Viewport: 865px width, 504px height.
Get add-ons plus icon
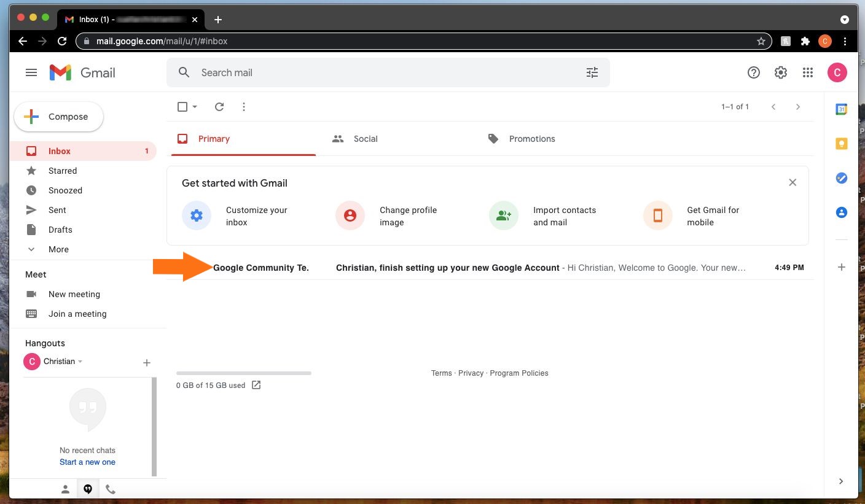(842, 267)
